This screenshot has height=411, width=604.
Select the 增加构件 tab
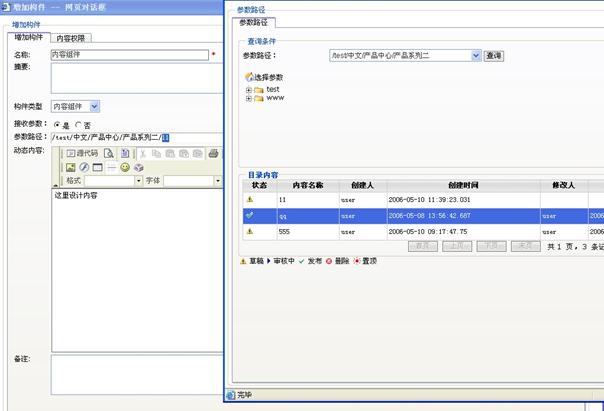click(x=28, y=37)
